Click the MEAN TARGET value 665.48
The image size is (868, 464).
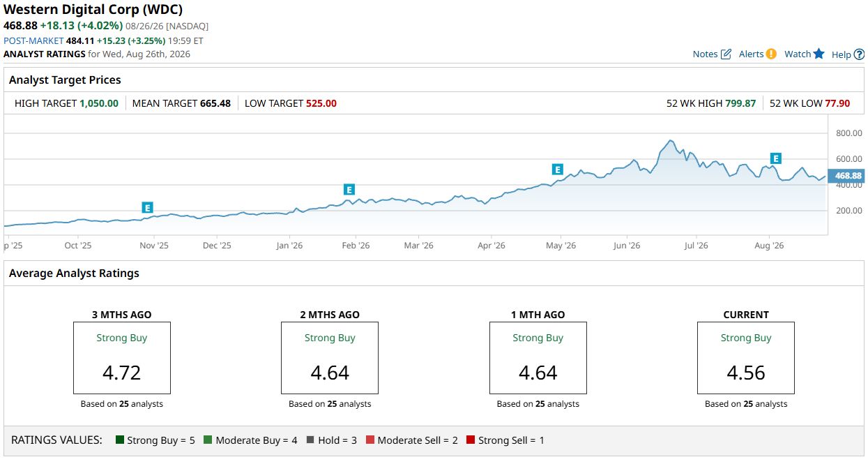coord(215,103)
